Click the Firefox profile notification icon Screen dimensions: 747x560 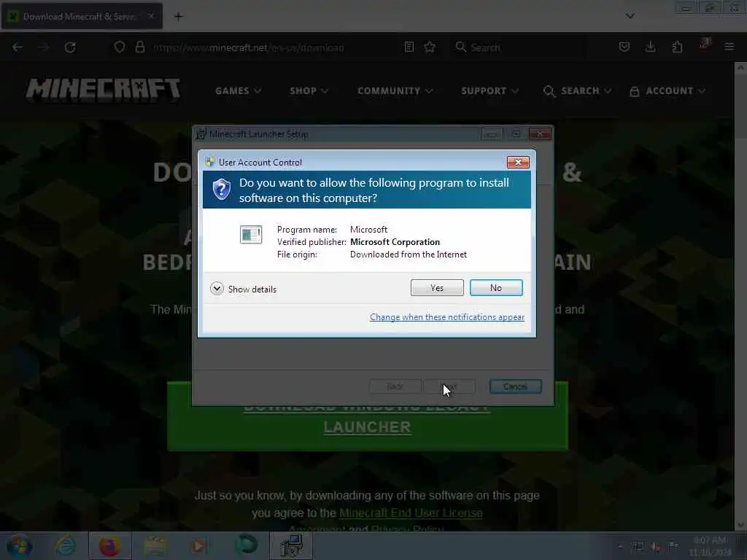point(704,44)
